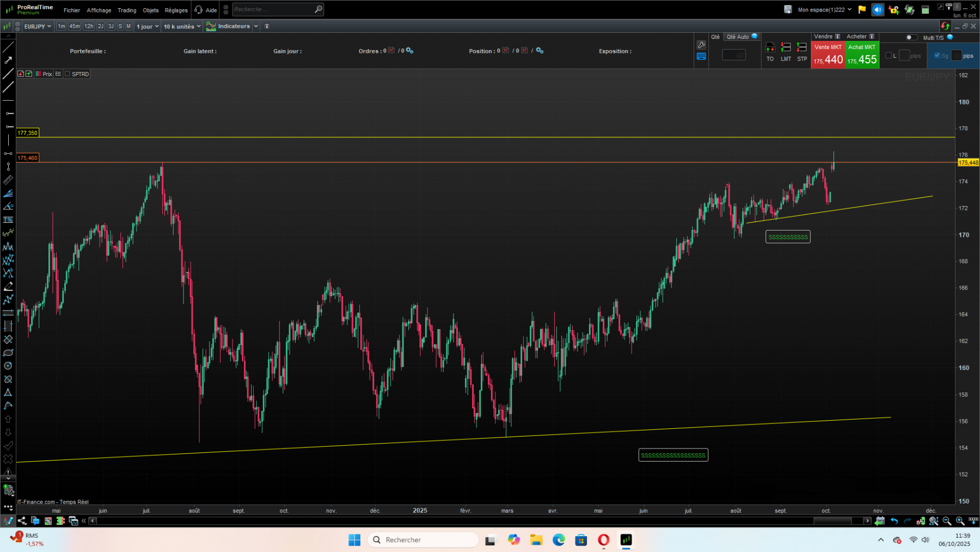The width and height of the screenshot is (980, 552).
Task: Enable the SPTRD checkbox
Action: pos(66,74)
